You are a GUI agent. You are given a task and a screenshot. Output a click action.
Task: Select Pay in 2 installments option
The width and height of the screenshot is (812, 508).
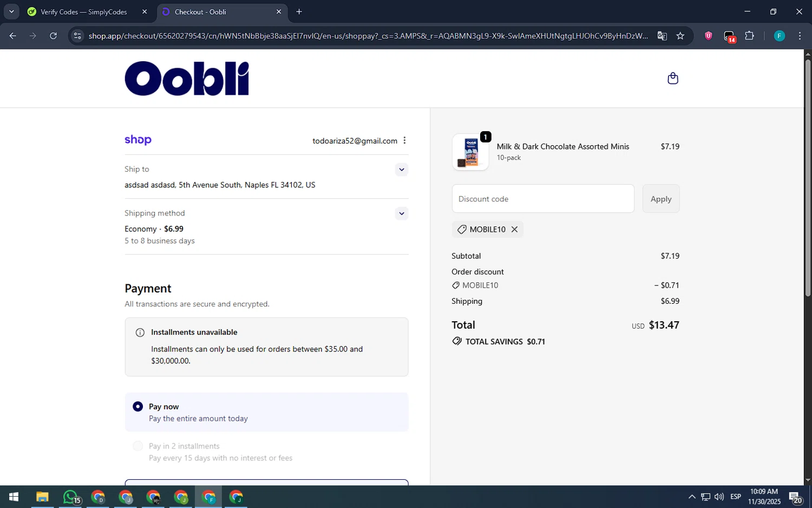138,446
